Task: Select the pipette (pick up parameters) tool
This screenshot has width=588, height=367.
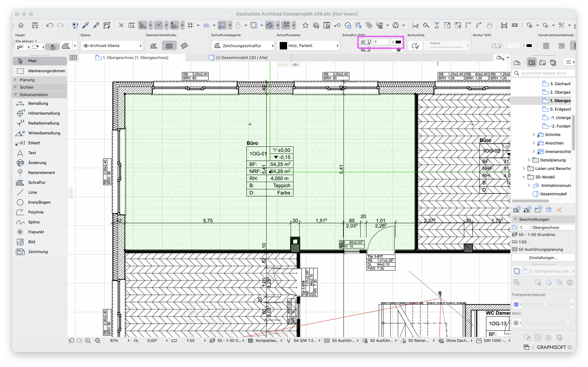Action: point(86,25)
